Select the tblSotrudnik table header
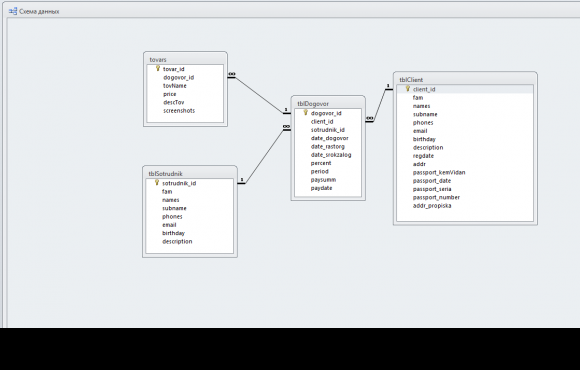Viewport: 580px width, 370px height. click(190, 174)
